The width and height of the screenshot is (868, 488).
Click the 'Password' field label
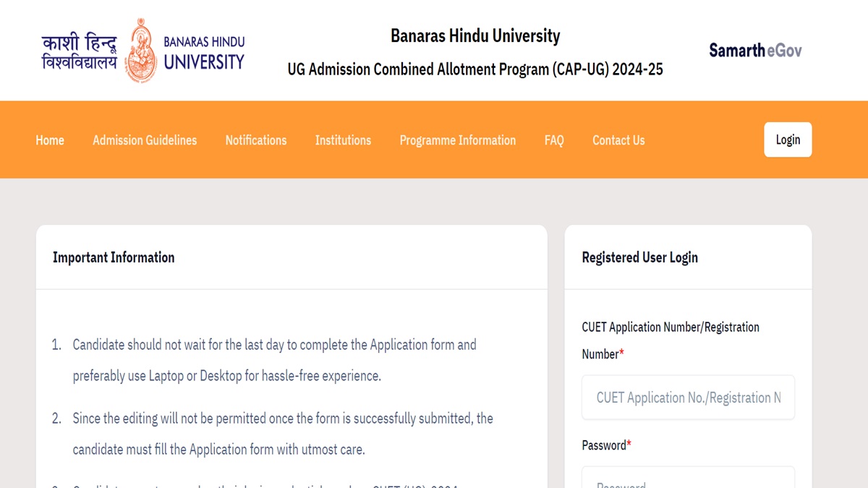click(x=606, y=445)
